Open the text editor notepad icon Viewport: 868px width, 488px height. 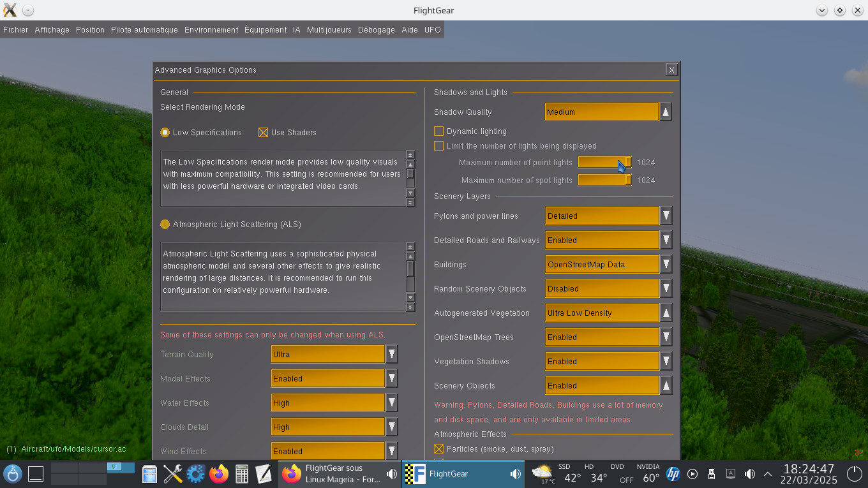pos(264,474)
